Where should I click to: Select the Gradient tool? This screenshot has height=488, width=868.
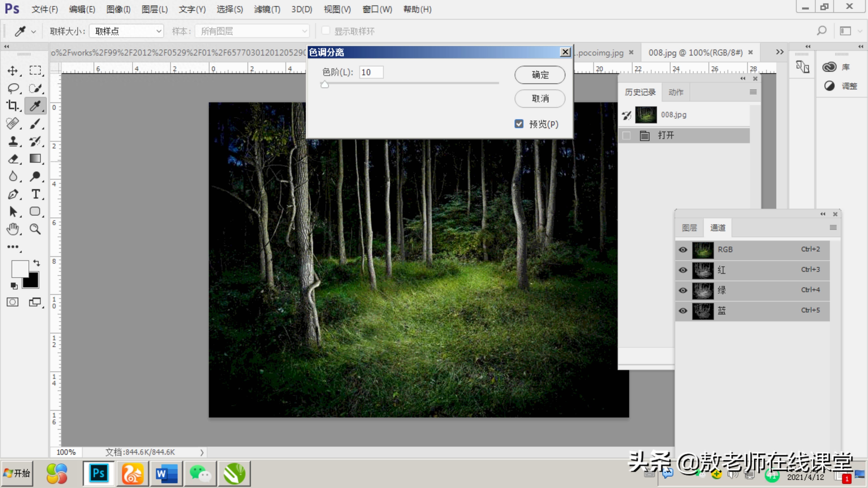click(35, 159)
